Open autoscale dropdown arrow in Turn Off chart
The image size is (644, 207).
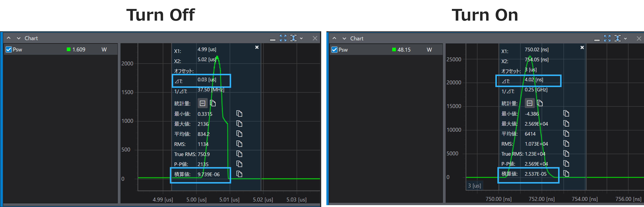pyautogui.click(x=301, y=38)
